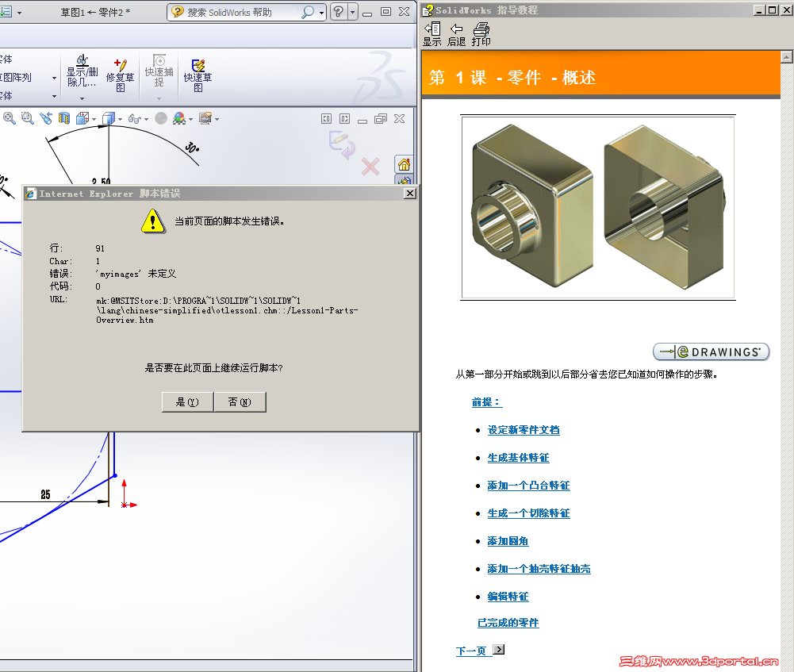Click Yes to continue running scripts
The image size is (794, 672).
tap(187, 402)
